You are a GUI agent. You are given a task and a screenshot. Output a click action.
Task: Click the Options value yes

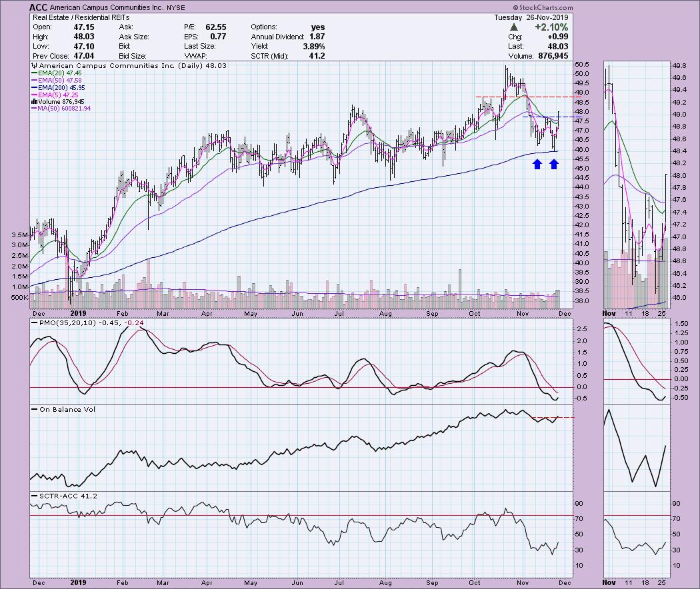318,27
